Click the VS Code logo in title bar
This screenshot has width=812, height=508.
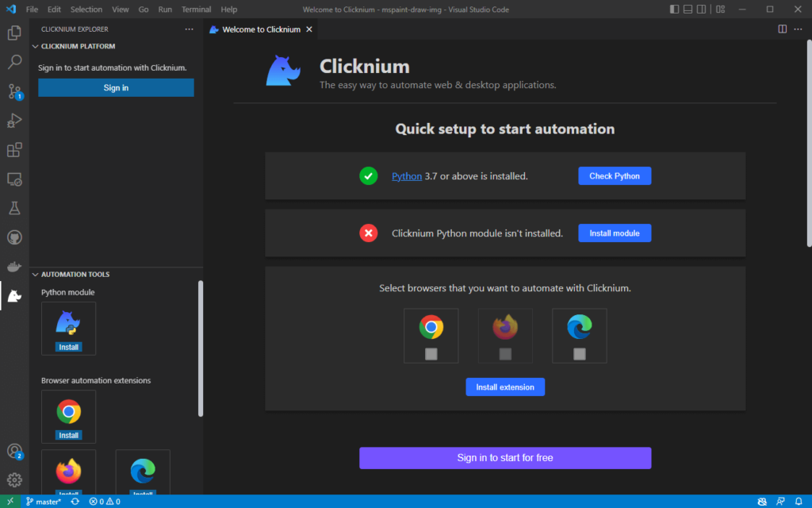pyautogui.click(x=11, y=10)
